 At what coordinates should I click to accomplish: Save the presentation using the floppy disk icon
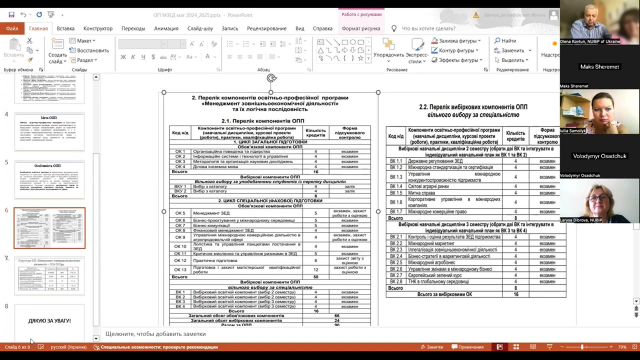click(11, 15)
